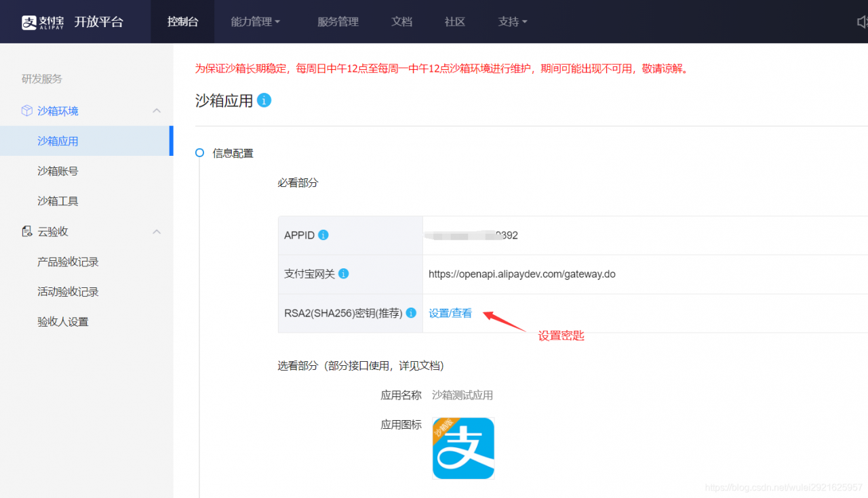The height and width of the screenshot is (498, 868).
Task: Click the gateway URL openapi.alipaydev.com text
Action: click(522, 274)
